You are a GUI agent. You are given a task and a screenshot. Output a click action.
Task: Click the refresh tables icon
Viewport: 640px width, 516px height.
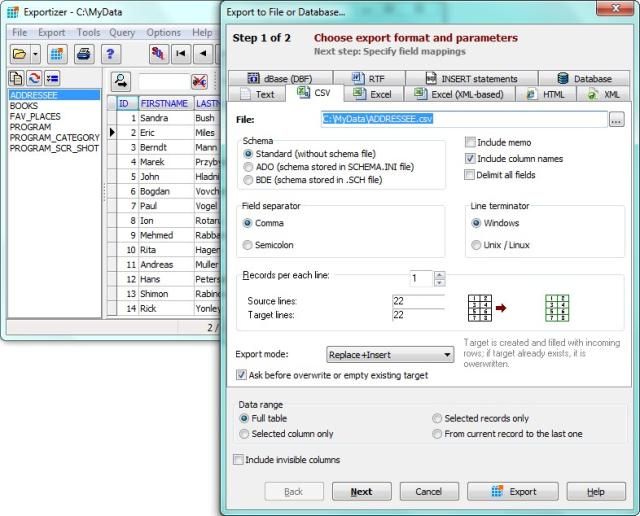(x=34, y=78)
